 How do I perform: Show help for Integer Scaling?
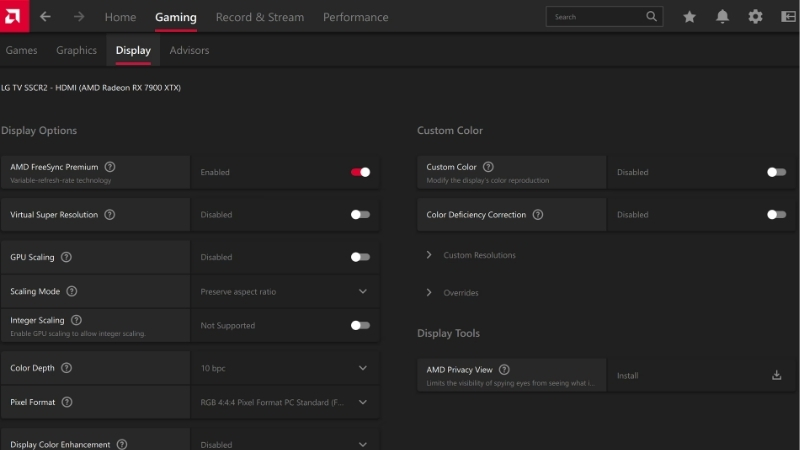click(x=76, y=320)
